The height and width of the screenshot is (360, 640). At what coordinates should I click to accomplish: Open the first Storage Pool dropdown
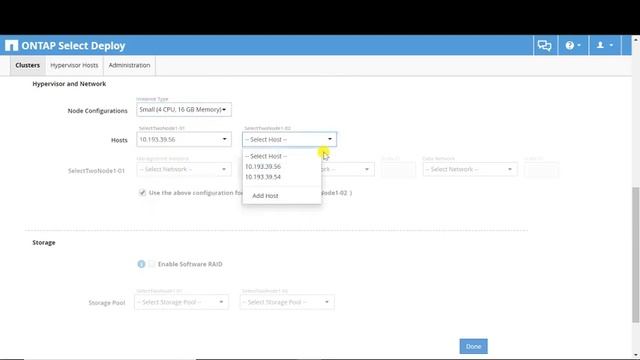coord(181,302)
